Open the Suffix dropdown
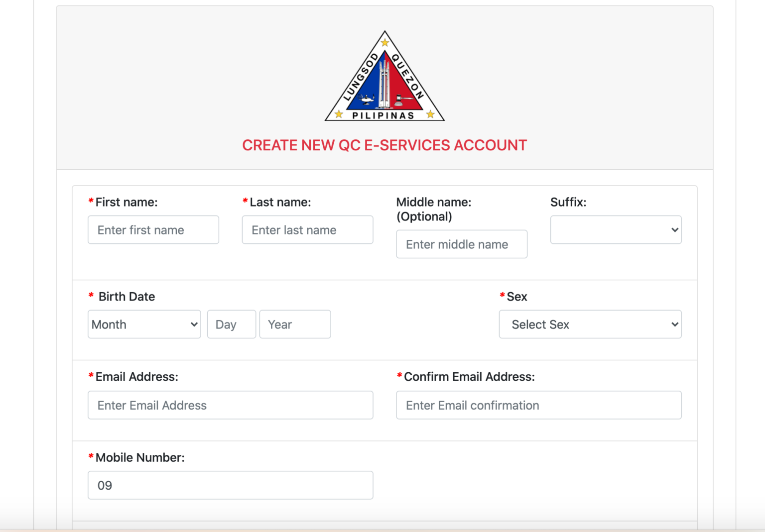765x532 pixels. tap(616, 229)
